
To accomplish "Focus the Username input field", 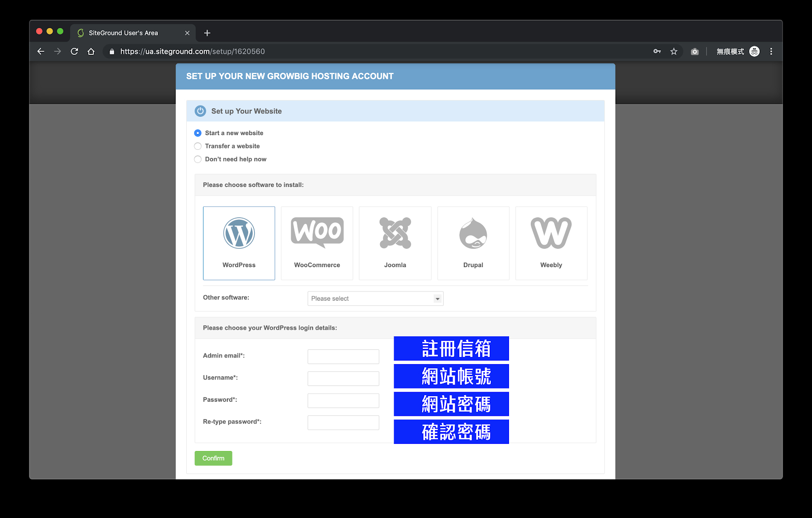I will (344, 378).
